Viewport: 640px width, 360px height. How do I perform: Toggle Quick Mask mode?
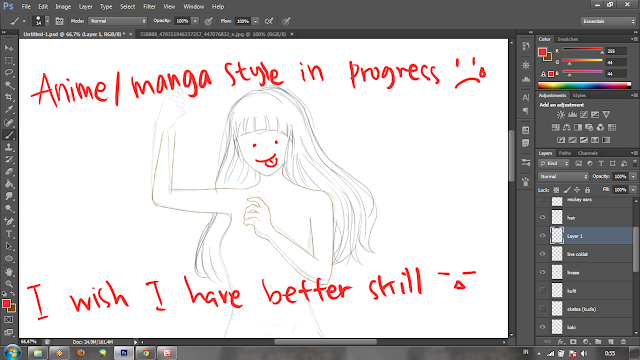[x=9, y=320]
